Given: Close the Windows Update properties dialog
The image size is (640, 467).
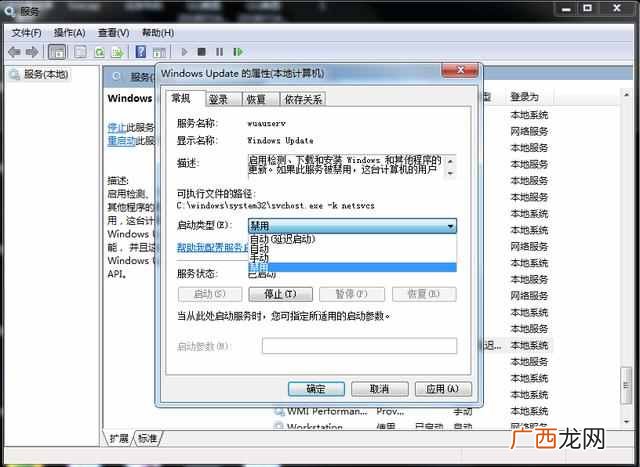Looking at the screenshot, I should pyautogui.click(x=460, y=70).
